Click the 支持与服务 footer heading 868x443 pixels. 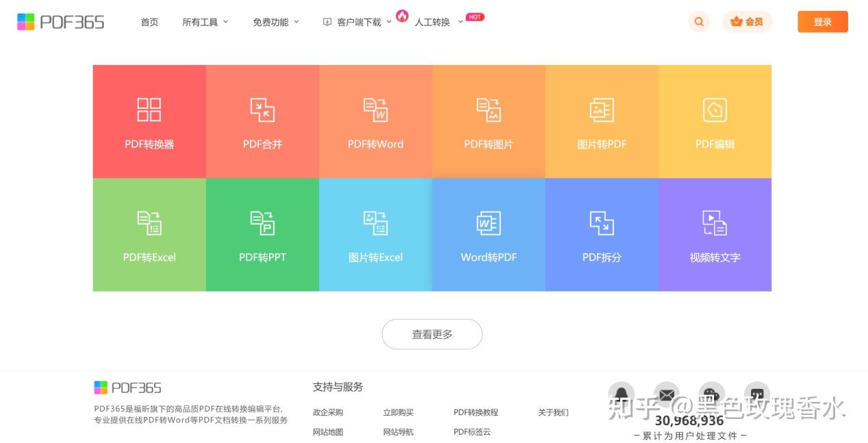338,387
